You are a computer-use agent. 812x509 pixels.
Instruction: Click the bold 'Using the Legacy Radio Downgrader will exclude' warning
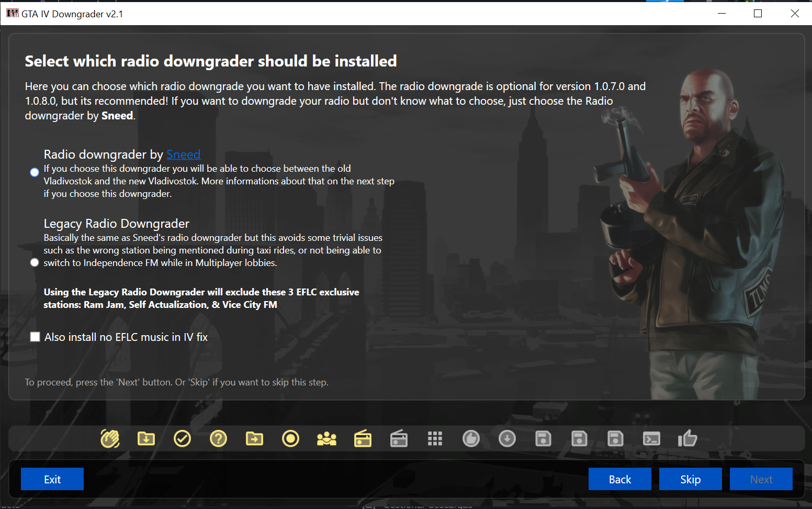tap(201, 298)
